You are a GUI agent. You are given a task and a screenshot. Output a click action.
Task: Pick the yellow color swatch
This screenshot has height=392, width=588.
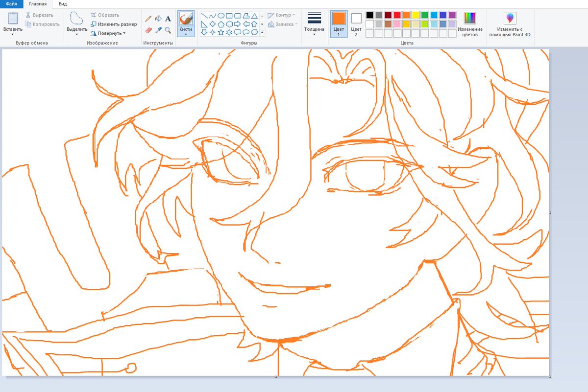click(416, 15)
